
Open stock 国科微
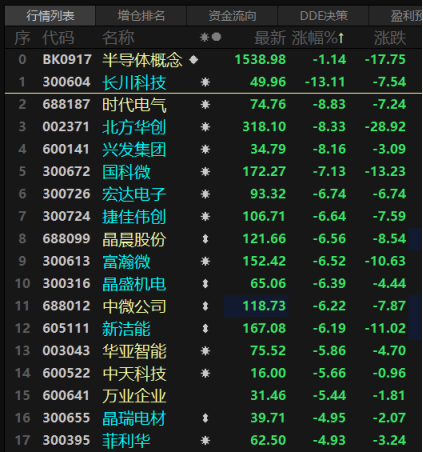pyautogui.click(x=126, y=172)
